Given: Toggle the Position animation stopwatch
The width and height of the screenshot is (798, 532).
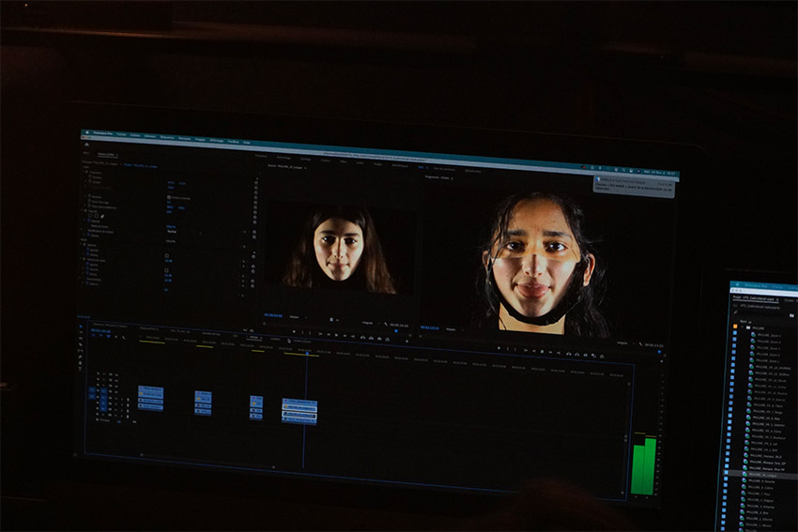Looking at the screenshot, I should coord(90,176).
